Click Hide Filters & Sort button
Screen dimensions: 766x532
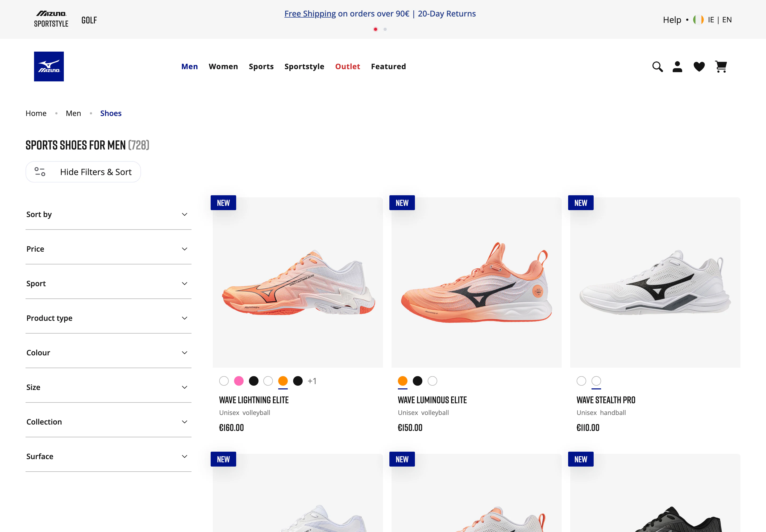tap(83, 172)
